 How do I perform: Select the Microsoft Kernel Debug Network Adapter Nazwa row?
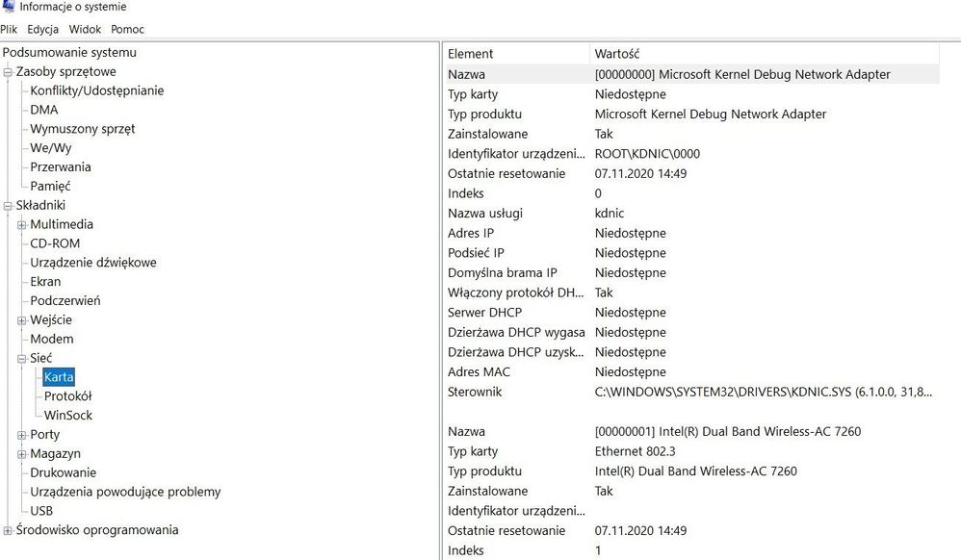coord(692,74)
